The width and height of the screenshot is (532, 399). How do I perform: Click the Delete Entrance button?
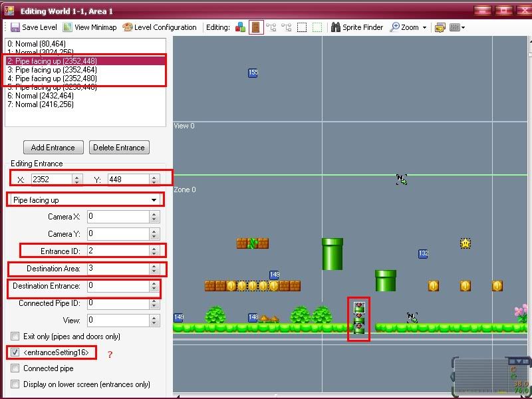pyautogui.click(x=119, y=148)
